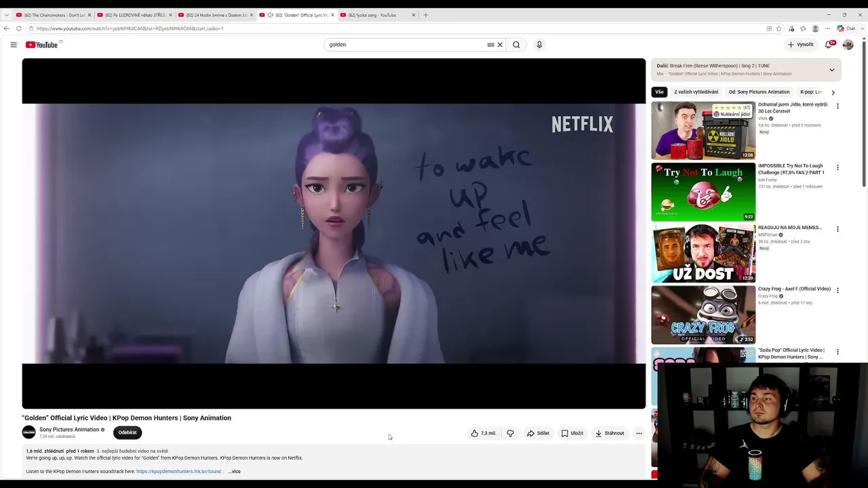This screenshot has height=488, width=868.
Task: Bookmark this page with the star icon
Action: [779, 28]
